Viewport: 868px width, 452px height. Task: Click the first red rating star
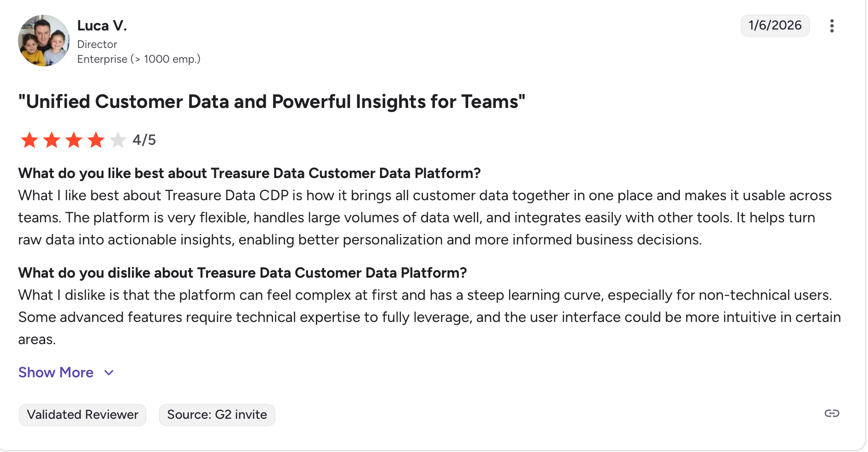[30, 140]
